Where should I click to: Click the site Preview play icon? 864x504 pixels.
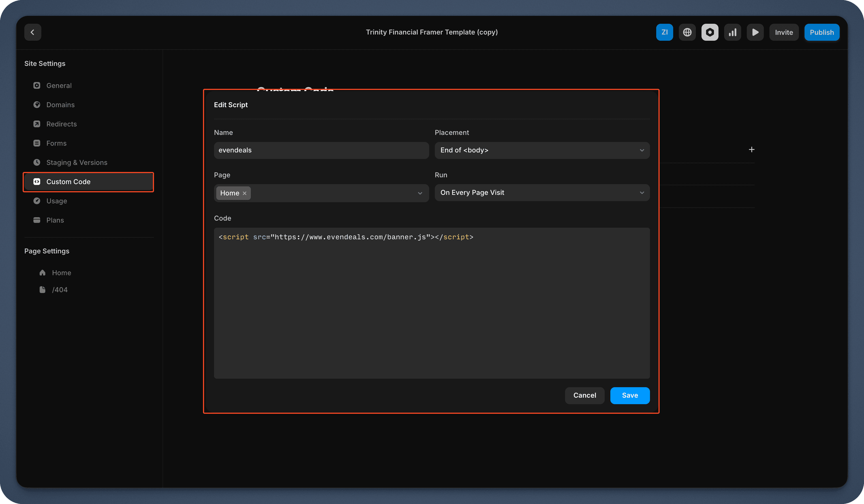pyautogui.click(x=755, y=32)
